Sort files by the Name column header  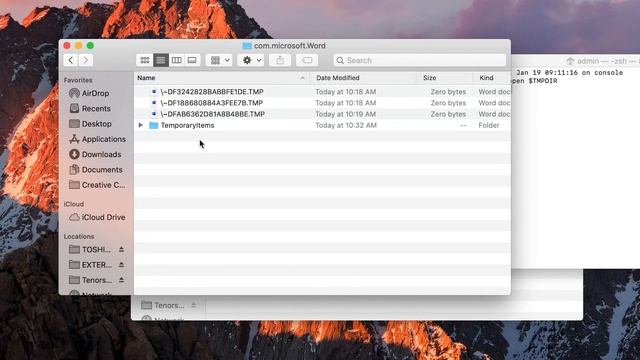(x=146, y=78)
